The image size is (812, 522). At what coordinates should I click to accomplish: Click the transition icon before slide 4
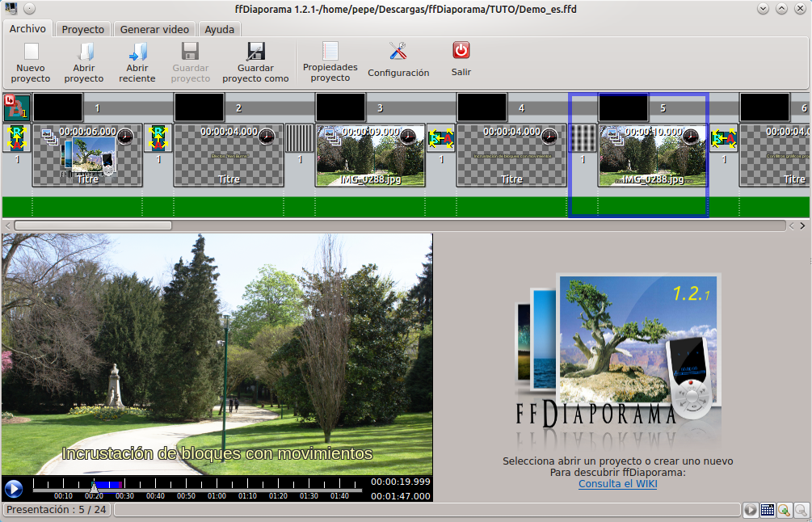tap(441, 138)
